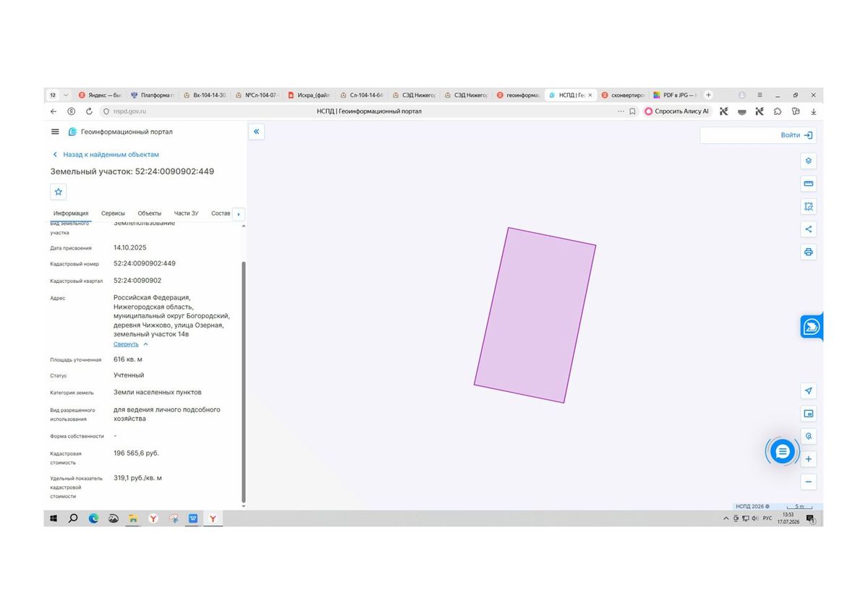Open File Explorer from the taskbar

133,519
